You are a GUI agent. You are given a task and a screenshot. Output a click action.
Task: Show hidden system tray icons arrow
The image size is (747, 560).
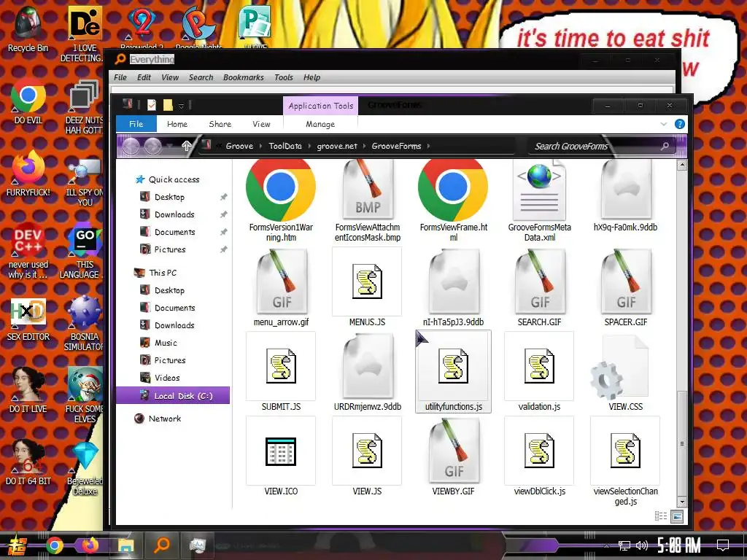click(606, 545)
